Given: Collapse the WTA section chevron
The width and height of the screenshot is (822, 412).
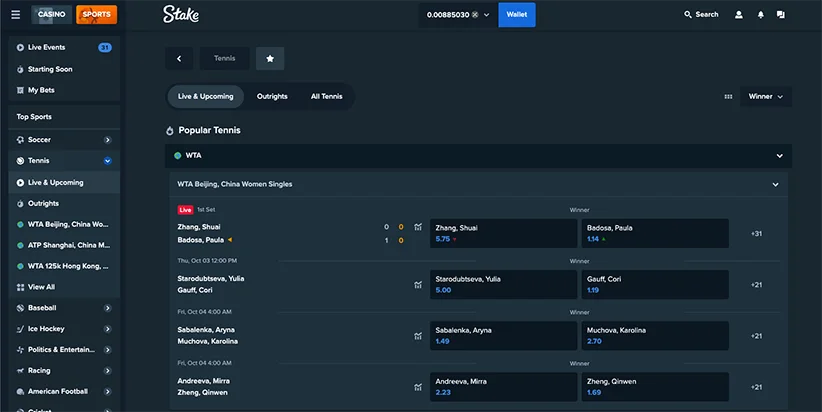Looking at the screenshot, I should 780,156.
